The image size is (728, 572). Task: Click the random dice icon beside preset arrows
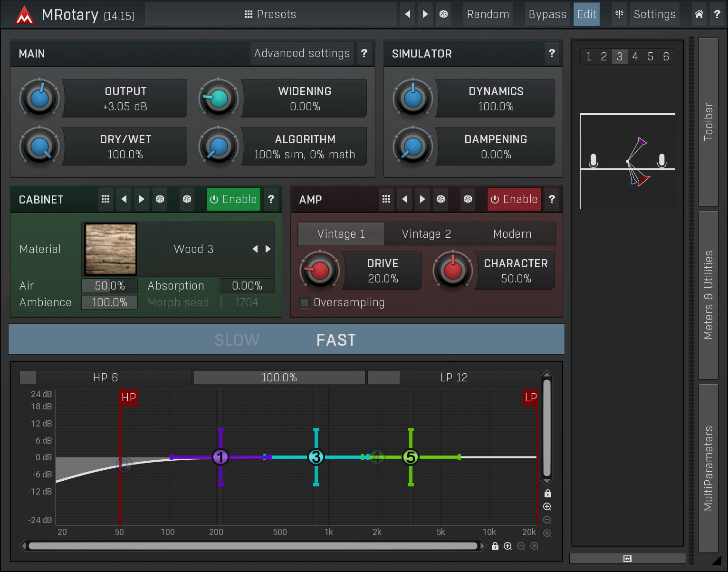pyautogui.click(x=443, y=14)
